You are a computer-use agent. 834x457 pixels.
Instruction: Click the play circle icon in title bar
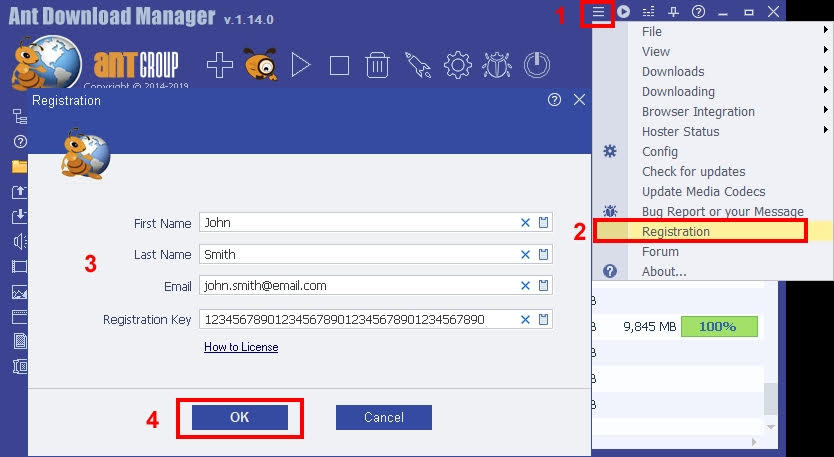pyautogui.click(x=623, y=11)
